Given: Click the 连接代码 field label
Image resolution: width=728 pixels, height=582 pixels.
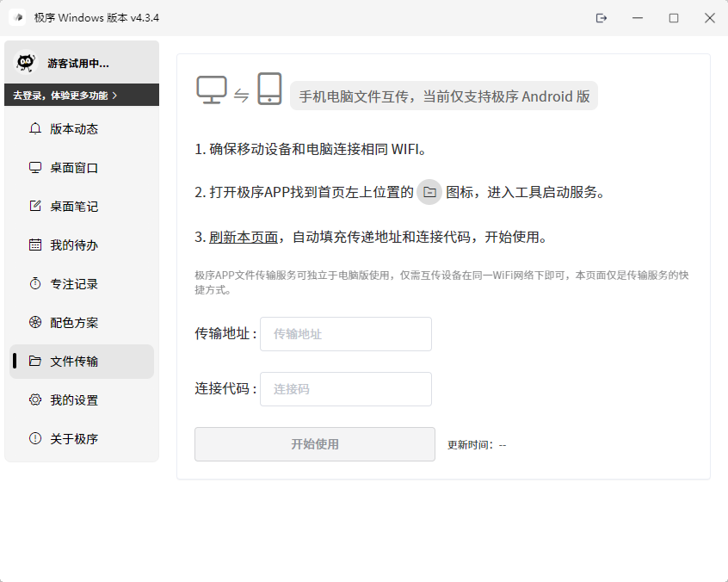Looking at the screenshot, I should point(225,388).
